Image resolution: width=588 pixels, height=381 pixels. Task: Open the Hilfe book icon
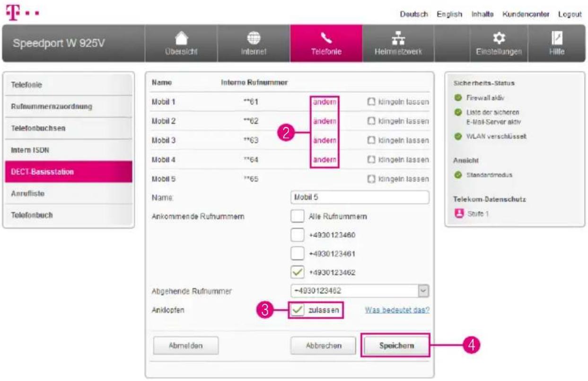click(557, 38)
